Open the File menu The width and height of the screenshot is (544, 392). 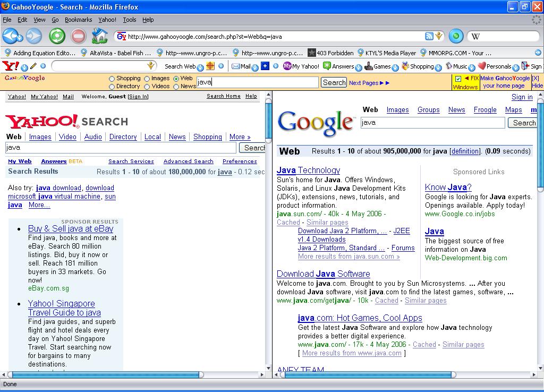[7, 20]
